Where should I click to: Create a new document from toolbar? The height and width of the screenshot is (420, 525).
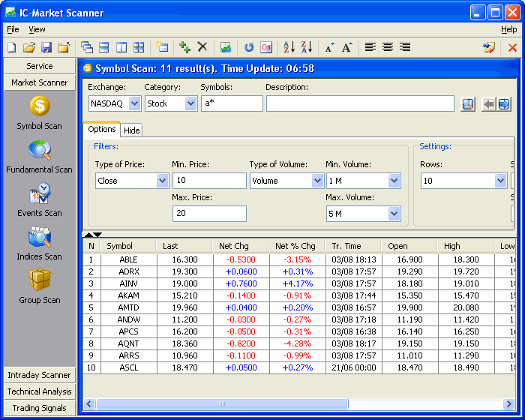(x=12, y=47)
